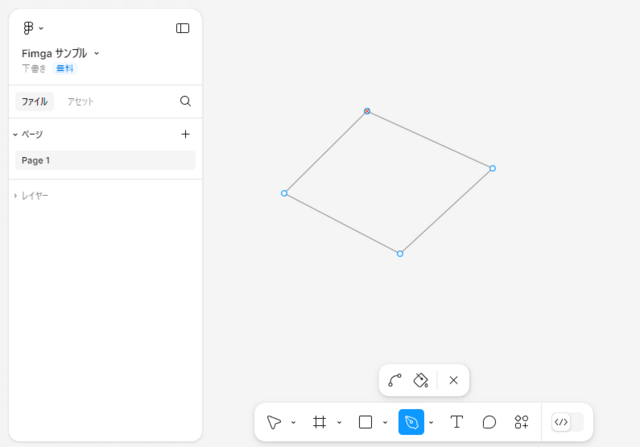640x447 pixels.
Task: Switch to the アセット tab
Action: point(80,102)
